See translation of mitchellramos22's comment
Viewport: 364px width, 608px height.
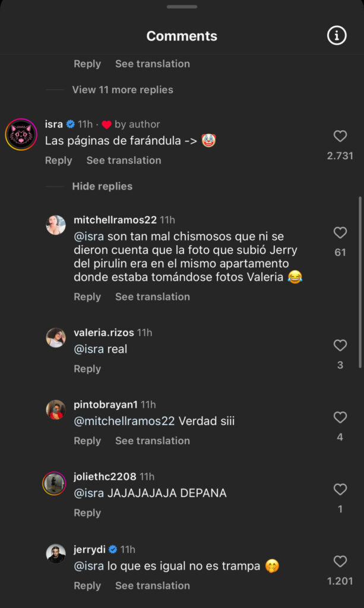pos(153,297)
